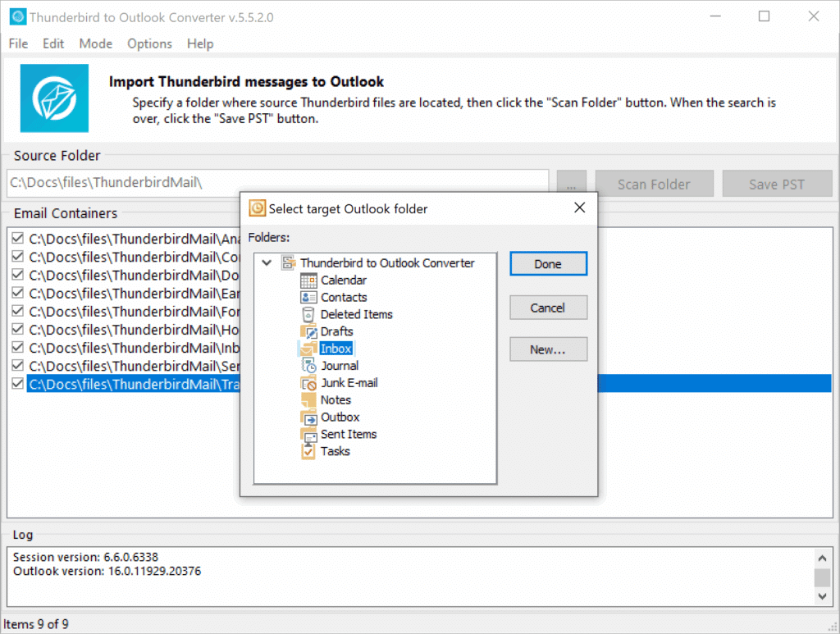Click the Sent Items folder icon

(x=309, y=434)
